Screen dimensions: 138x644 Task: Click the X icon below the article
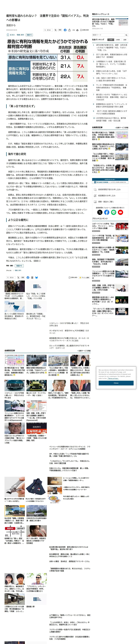[18, 277]
